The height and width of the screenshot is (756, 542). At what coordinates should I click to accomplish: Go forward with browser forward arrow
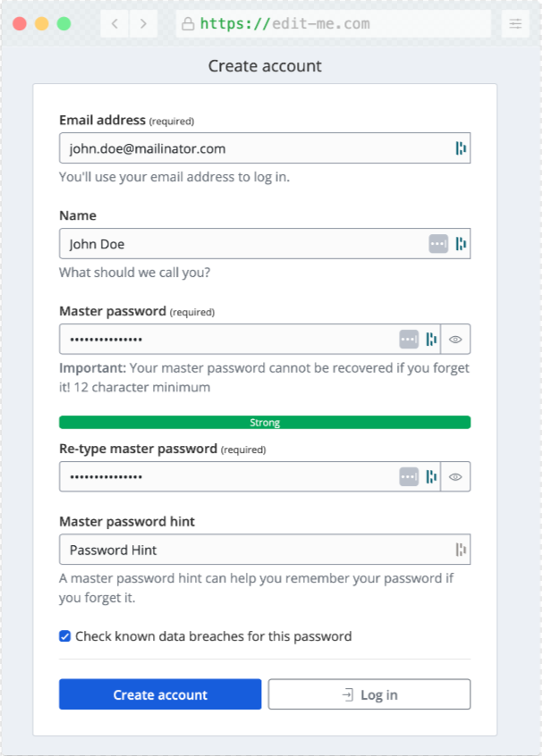(x=143, y=23)
